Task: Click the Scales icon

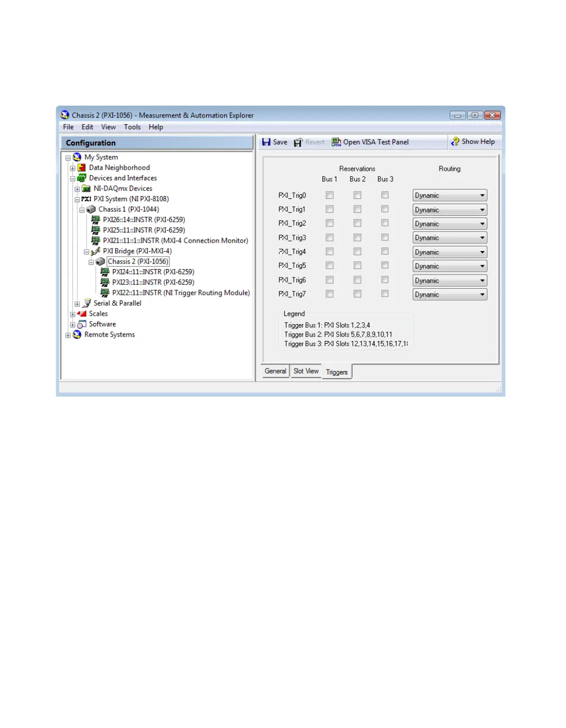Action: pos(82,313)
